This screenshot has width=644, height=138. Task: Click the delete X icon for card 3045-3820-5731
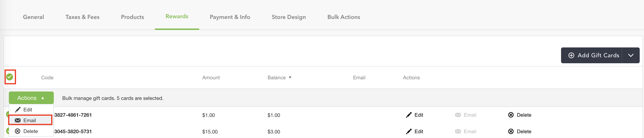[511, 132]
